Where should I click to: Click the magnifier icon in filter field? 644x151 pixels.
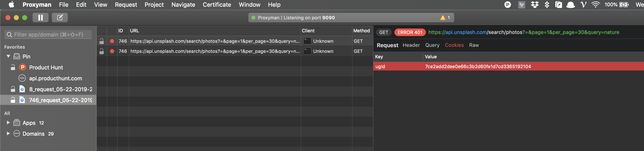pyautogui.click(x=9, y=35)
